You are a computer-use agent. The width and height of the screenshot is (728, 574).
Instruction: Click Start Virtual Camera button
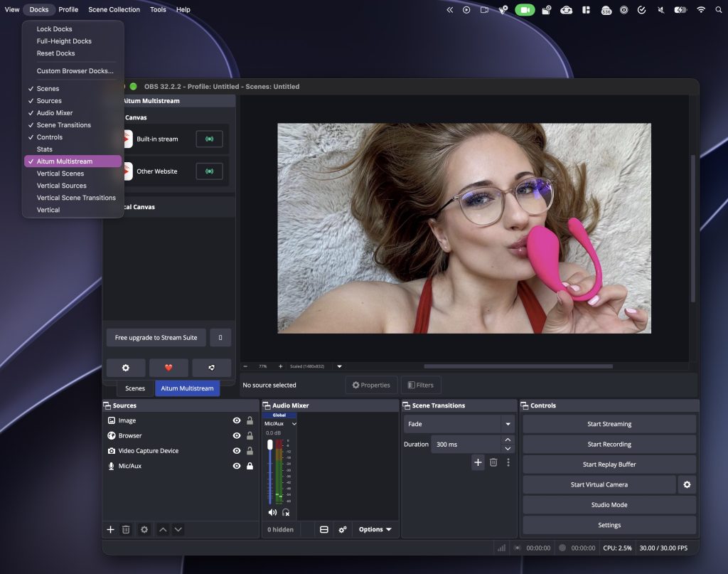[599, 484]
